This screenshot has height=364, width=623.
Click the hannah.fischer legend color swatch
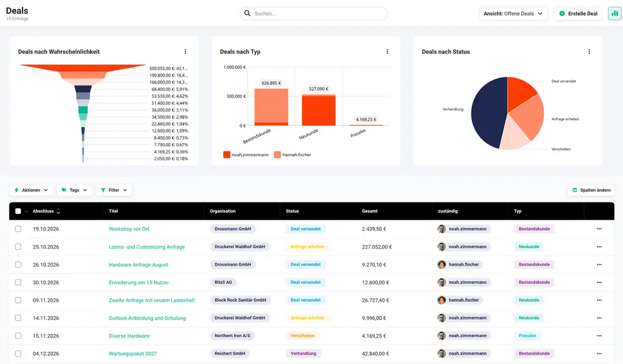[277, 155]
